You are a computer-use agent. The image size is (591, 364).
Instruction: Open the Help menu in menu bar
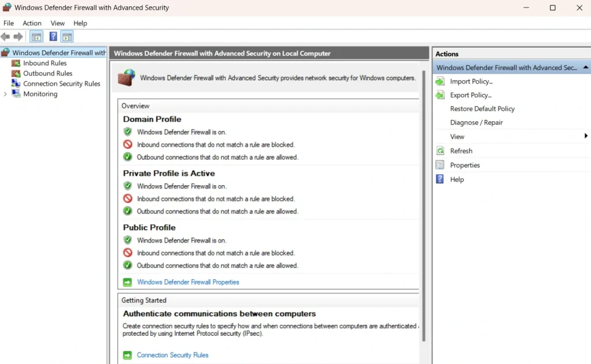pyautogui.click(x=80, y=23)
